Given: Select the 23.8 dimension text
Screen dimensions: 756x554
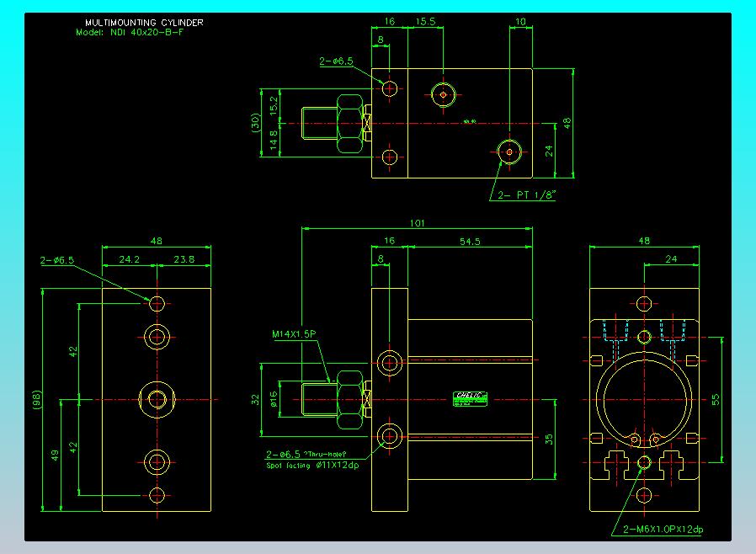Looking at the screenshot, I should 184,259.
